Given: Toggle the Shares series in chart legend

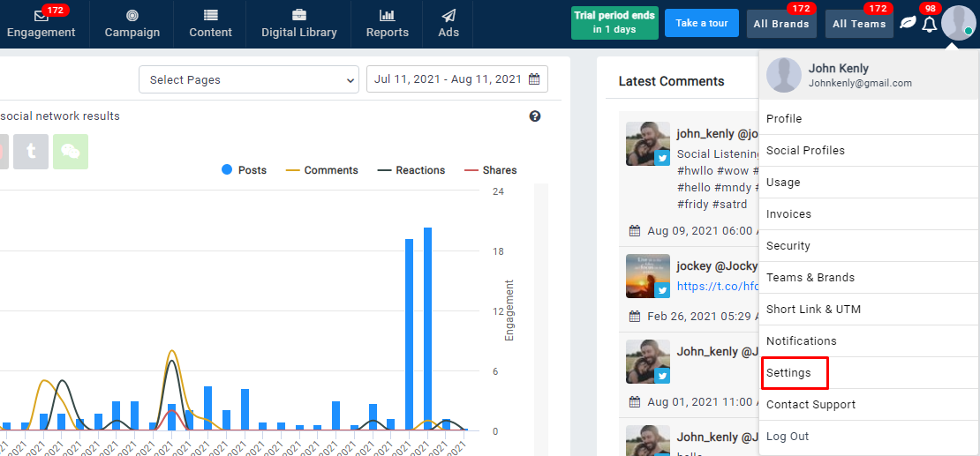Looking at the screenshot, I should (x=490, y=170).
